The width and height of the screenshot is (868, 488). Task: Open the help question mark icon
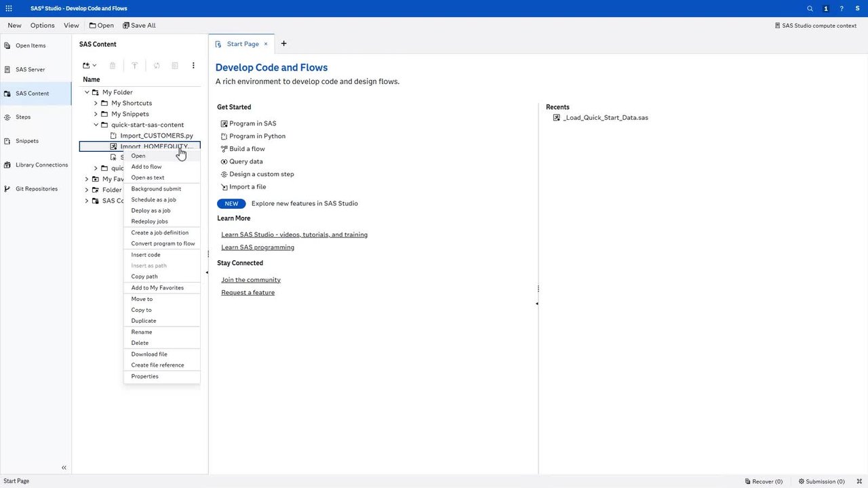click(842, 9)
